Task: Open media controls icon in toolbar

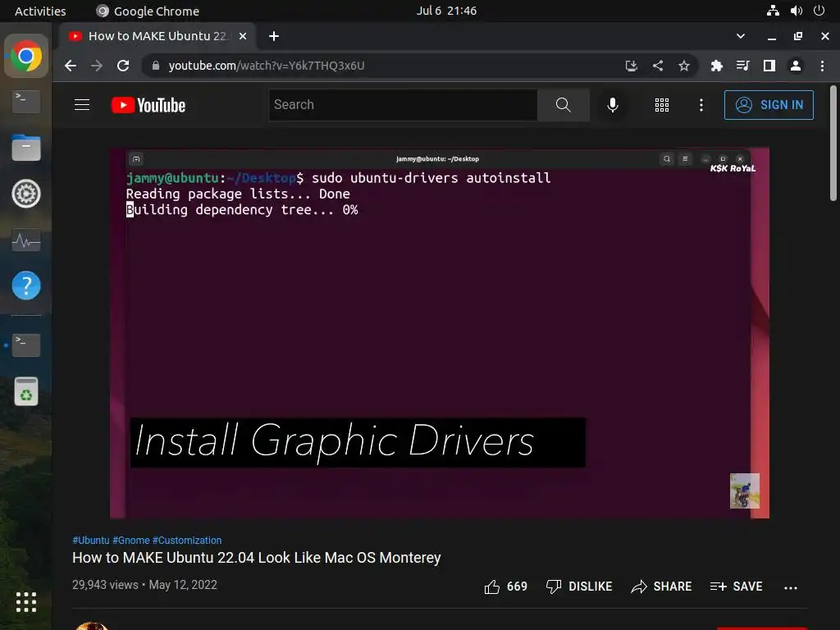Action: [742, 66]
